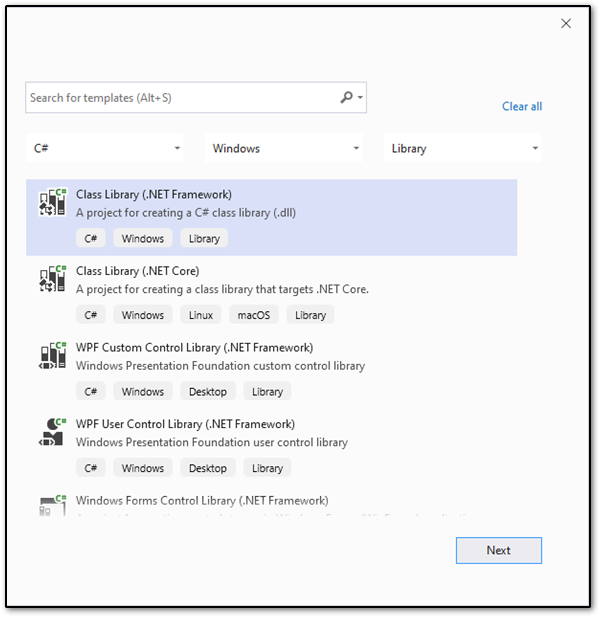Focus the Search for templates field

[x=196, y=98]
